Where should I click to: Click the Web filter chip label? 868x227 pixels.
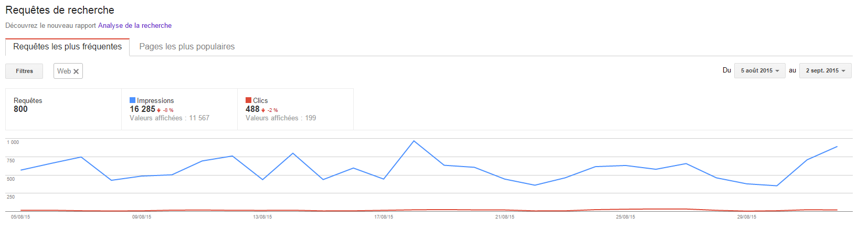64,71
